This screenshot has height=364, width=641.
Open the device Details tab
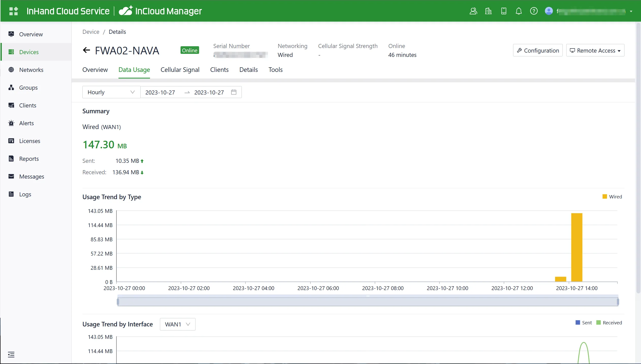248,70
